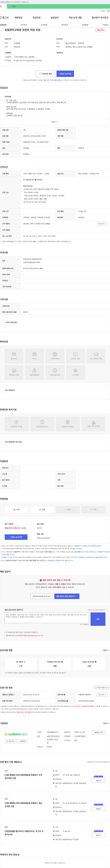Click the 채용정보 더보기 button in 기업정보
Viewport: 110px width, 868px height.
point(99,733)
